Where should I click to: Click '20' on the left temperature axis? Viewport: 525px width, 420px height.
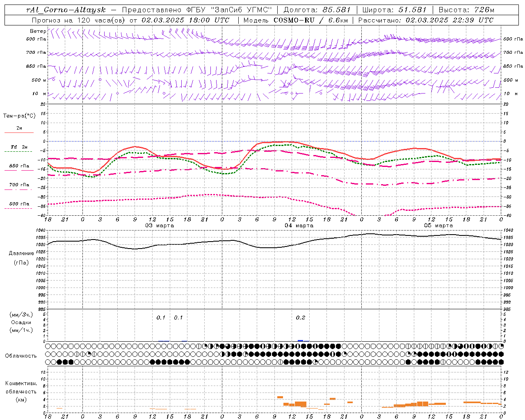pyautogui.click(x=43, y=104)
